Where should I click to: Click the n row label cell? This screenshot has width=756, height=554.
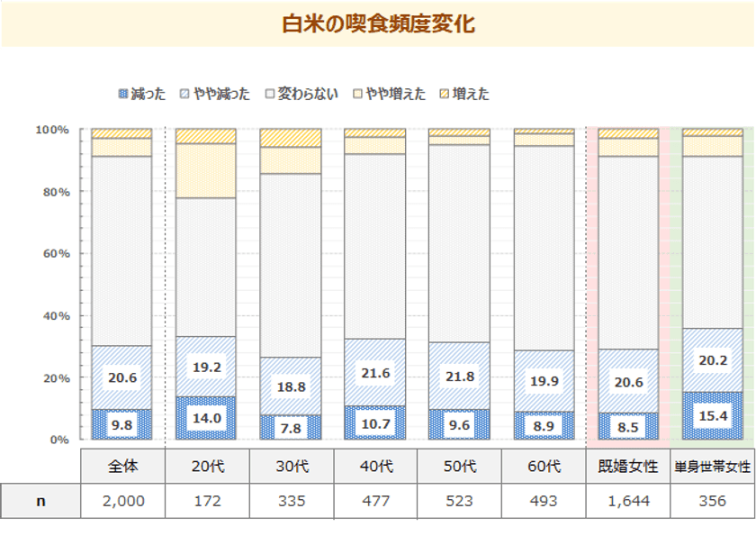pyautogui.click(x=40, y=501)
